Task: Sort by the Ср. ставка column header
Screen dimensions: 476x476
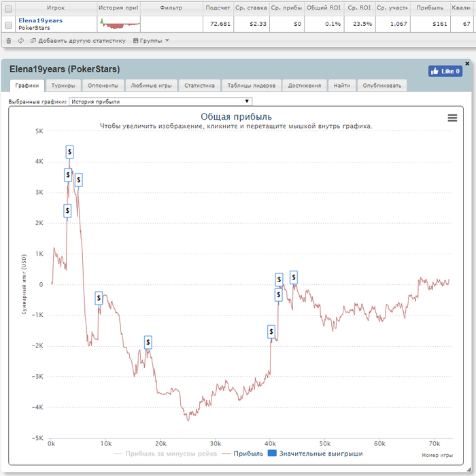Action: (251, 8)
